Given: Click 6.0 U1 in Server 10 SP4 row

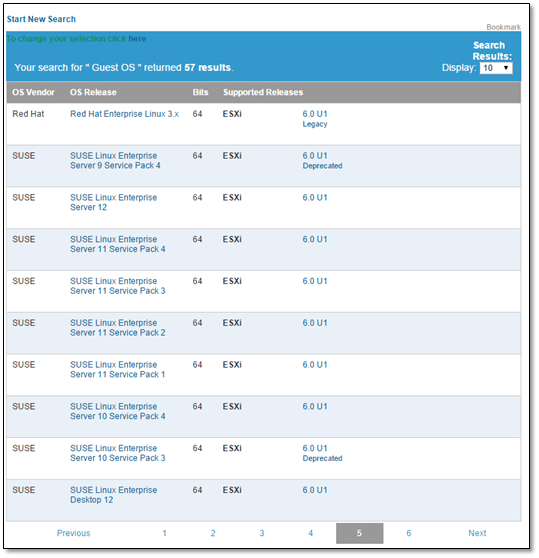Looking at the screenshot, I should click(x=315, y=406).
